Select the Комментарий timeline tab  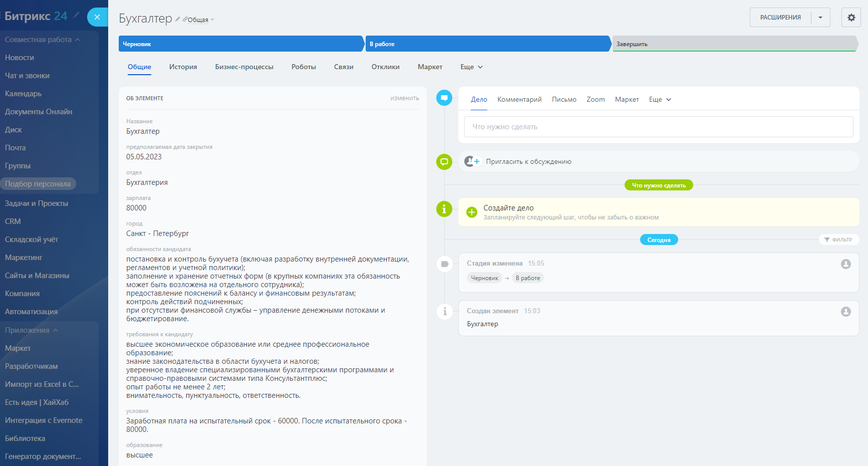click(x=519, y=100)
